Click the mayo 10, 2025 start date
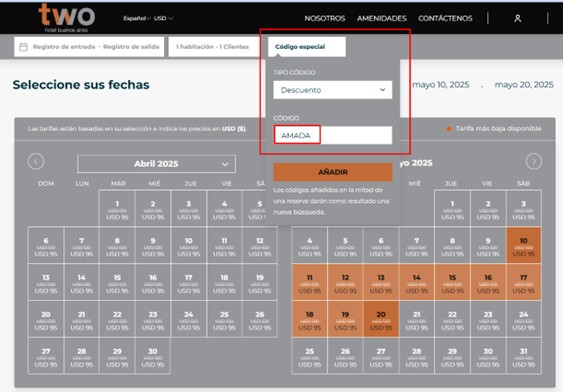This screenshot has height=392, width=563. click(x=441, y=85)
